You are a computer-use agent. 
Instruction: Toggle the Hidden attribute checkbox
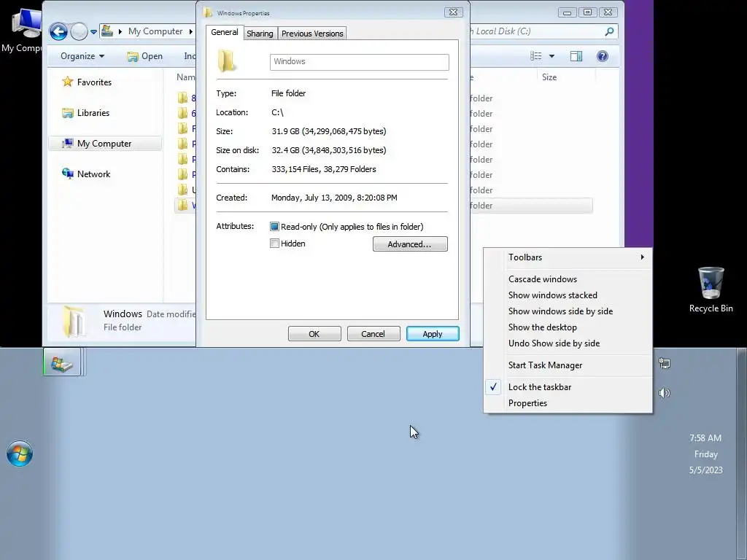[x=274, y=244]
